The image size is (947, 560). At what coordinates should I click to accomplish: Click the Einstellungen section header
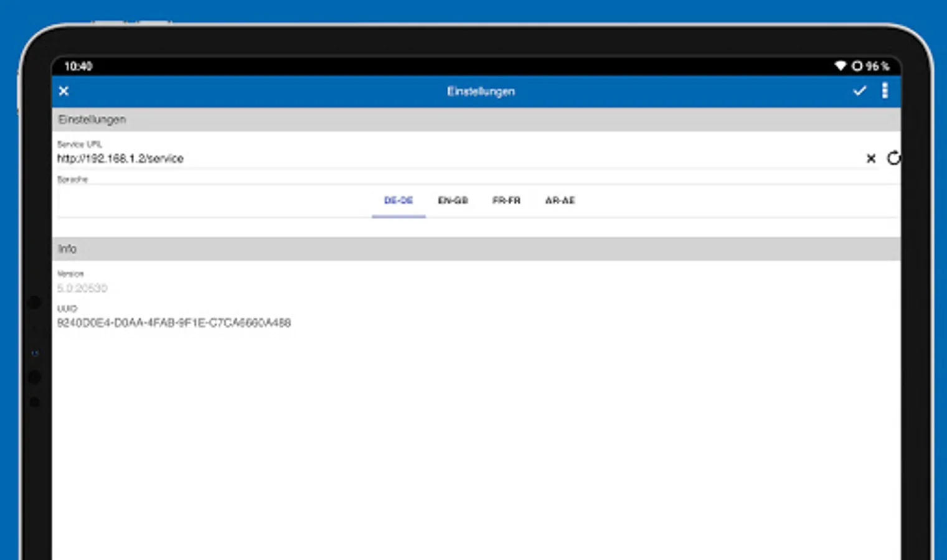476,119
